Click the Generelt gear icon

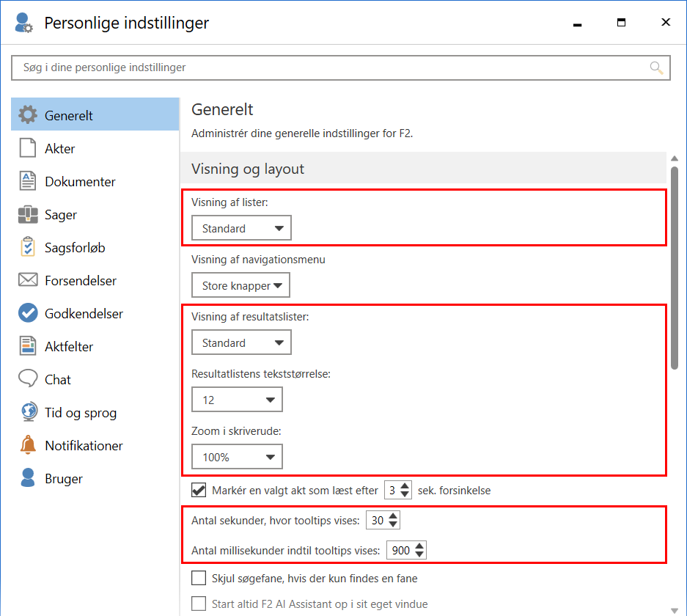tap(28, 114)
